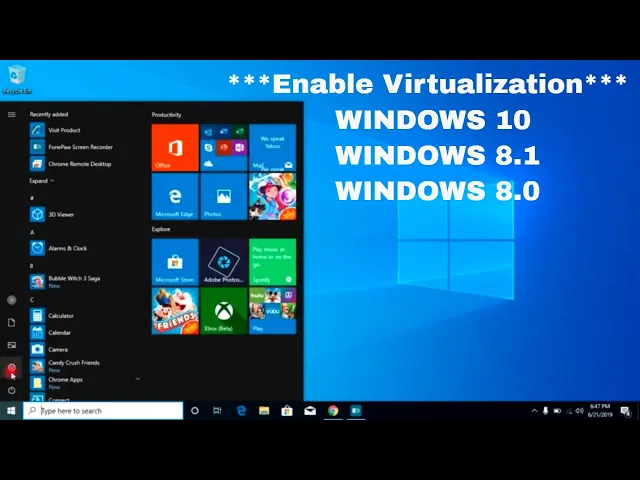The height and width of the screenshot is (480, 640).
Task: Click the Explore group header
Action: tap(161, 229)
